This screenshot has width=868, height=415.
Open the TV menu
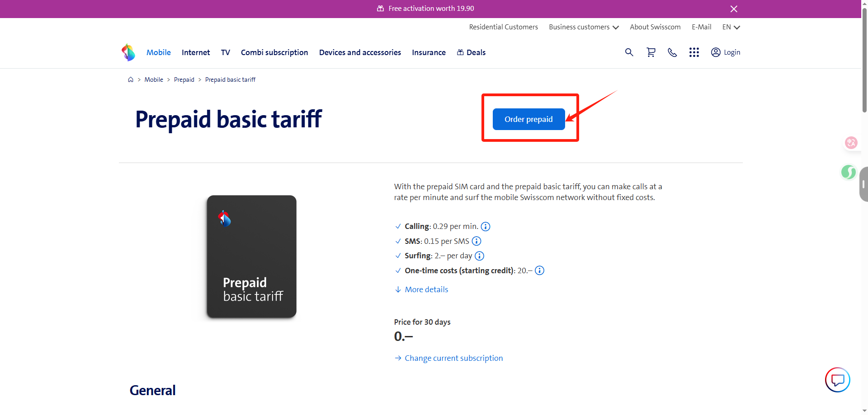[226, 52]
